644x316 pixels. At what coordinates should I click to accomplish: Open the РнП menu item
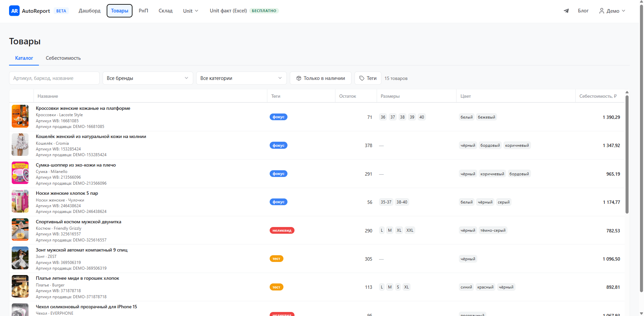click(143, 11)
